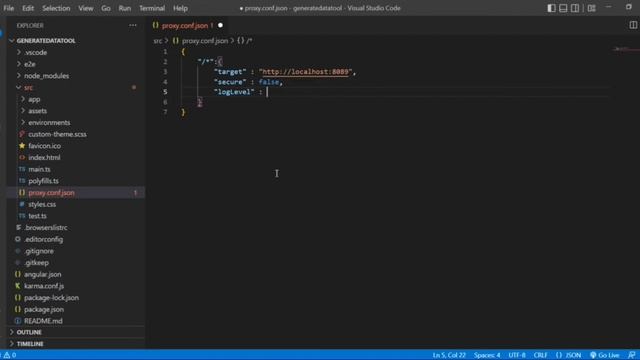Click the warnings and errors status icon

point(9,355)
